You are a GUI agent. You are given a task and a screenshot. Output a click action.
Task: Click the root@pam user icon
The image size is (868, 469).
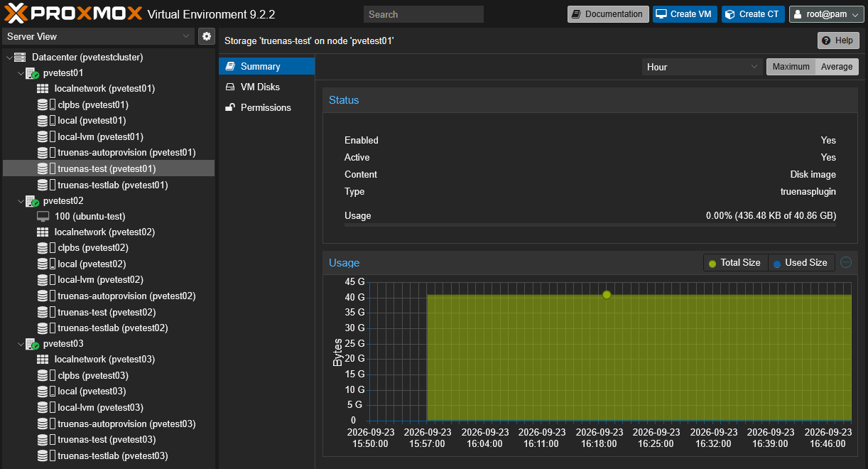click(798, 14)
